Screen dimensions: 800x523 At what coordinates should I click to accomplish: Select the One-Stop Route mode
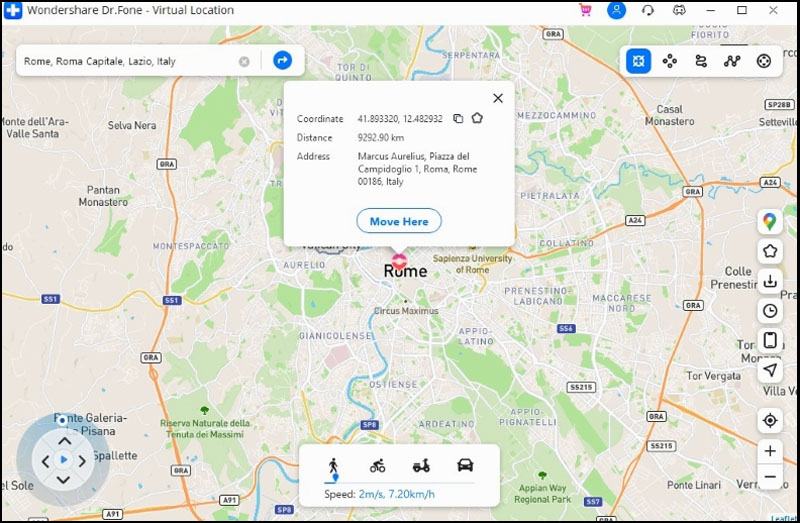(x=701, y=61)
